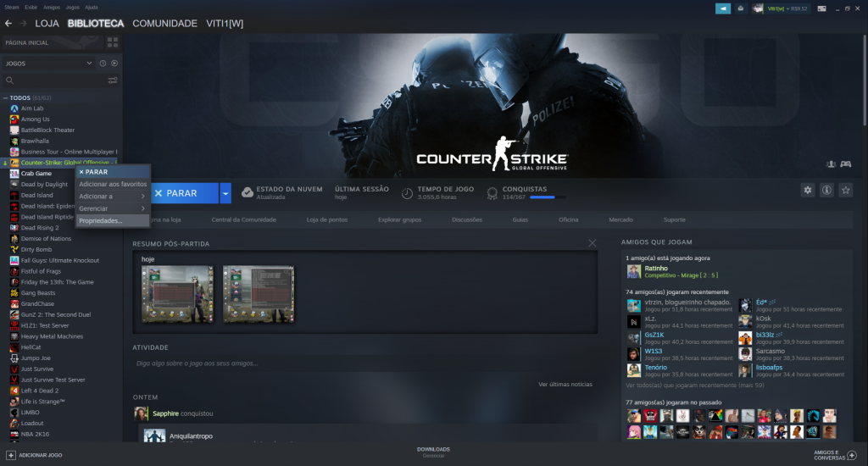868x466 pixels.
Task: Open the Ajuda menu
Action: tap(92, 7)
